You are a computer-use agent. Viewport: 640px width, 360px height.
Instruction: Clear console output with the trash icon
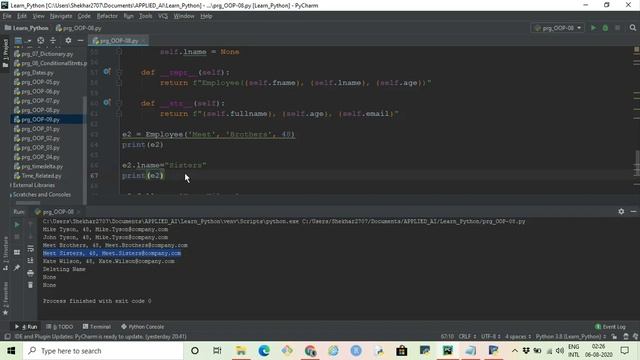(x=30, y=285)
